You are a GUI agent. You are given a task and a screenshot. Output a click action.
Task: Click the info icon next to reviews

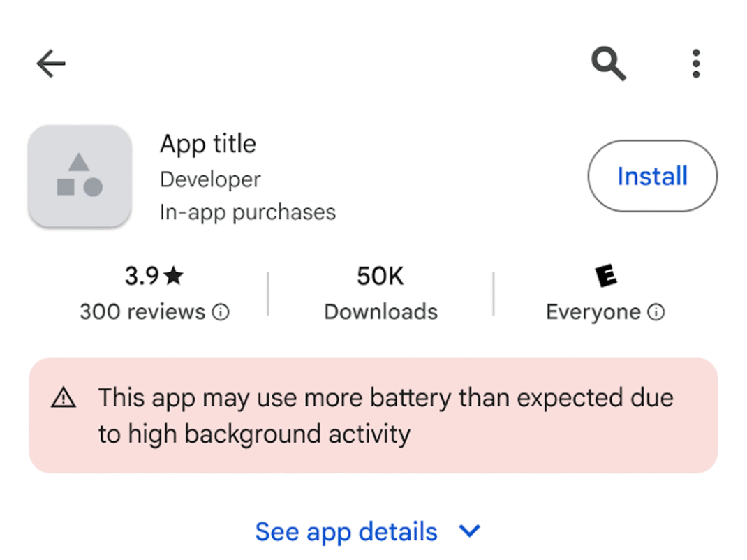(x=221, y=313)
